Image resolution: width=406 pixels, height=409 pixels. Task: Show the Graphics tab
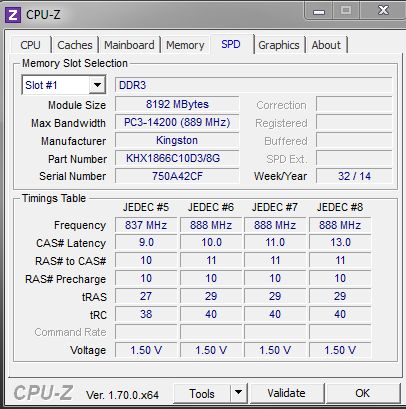(279, 45)
